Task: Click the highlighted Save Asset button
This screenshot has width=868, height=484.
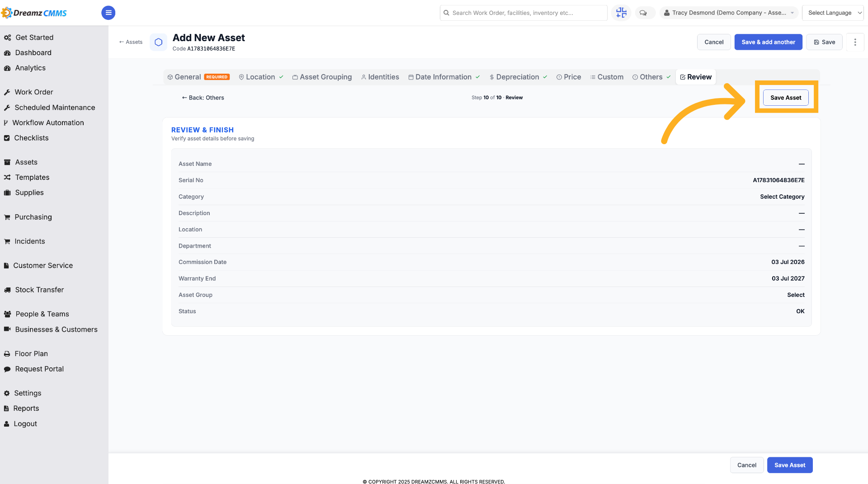Action: (x=786, y=98)
